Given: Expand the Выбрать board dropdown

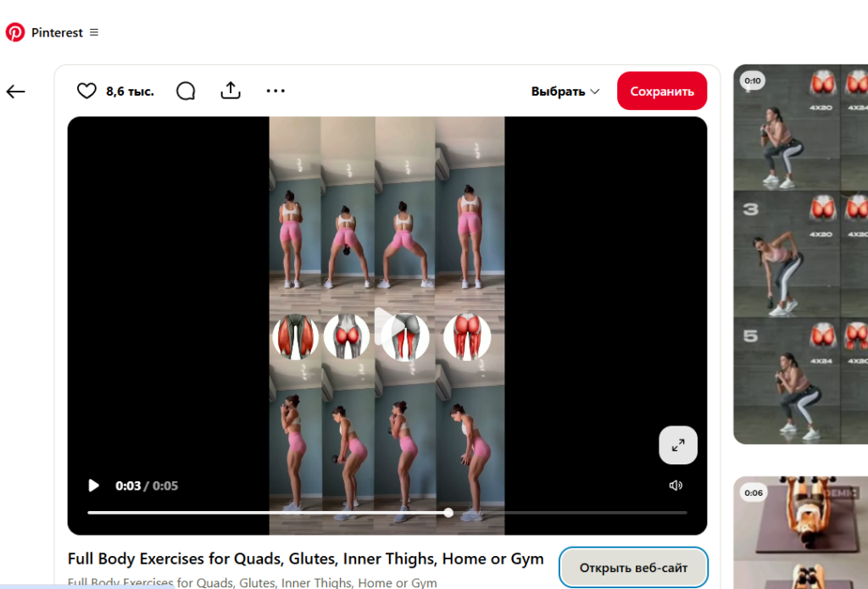Looking at the screenshot, I should pyautogui.click(x=565, y=92).
